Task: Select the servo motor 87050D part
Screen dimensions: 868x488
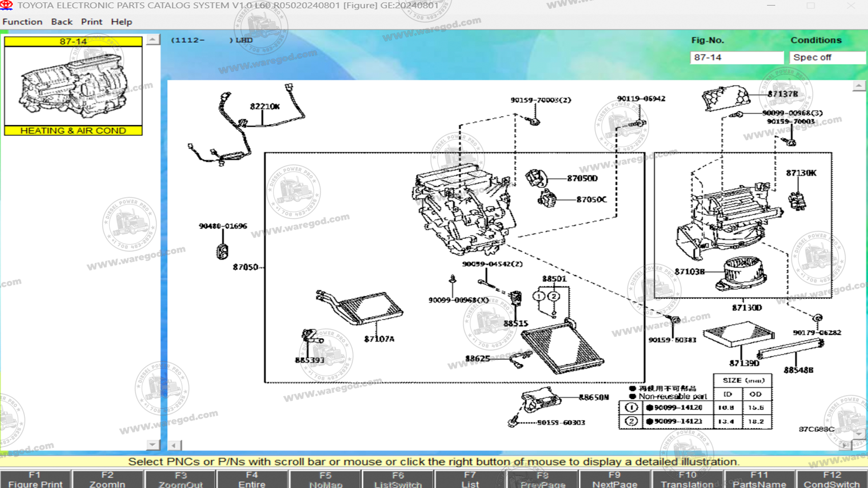Action: pyautogui.click(x=537, y=178)
